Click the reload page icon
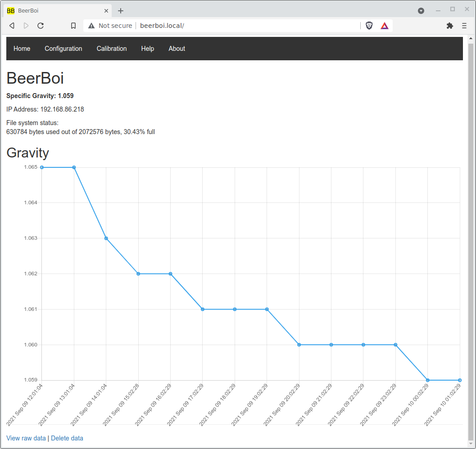The height and width of the screenshot is (449, 476). 41,26
